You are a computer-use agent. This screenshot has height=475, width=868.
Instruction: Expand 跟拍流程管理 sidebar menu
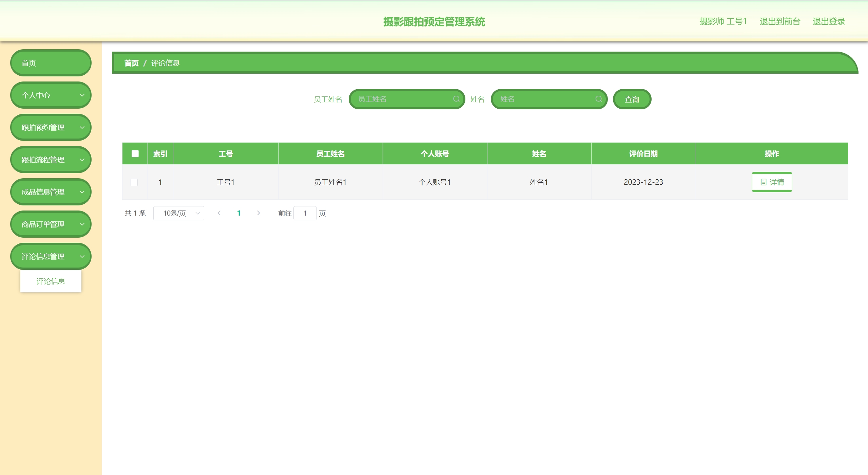[x=51, y=160]
